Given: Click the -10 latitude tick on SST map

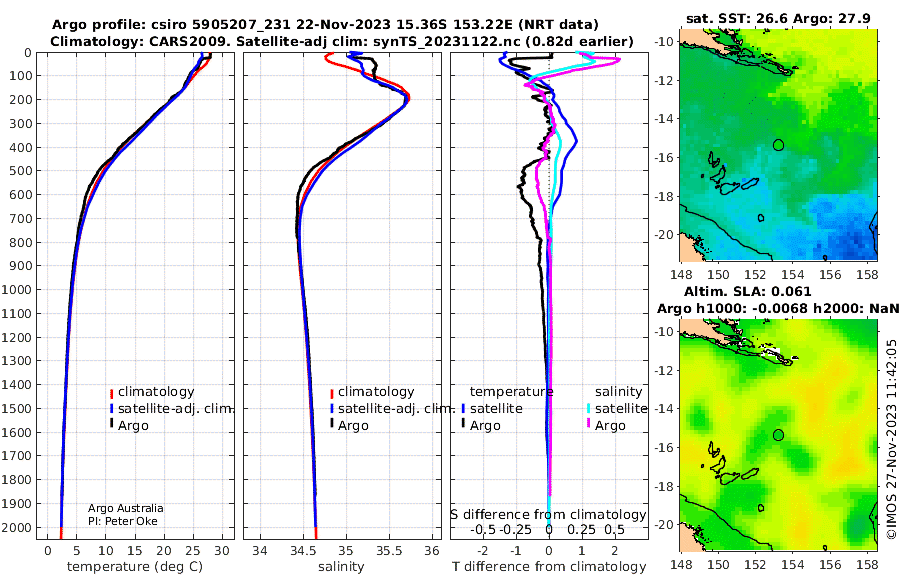Looking at the screenshot, I should [x=664, y=42].
